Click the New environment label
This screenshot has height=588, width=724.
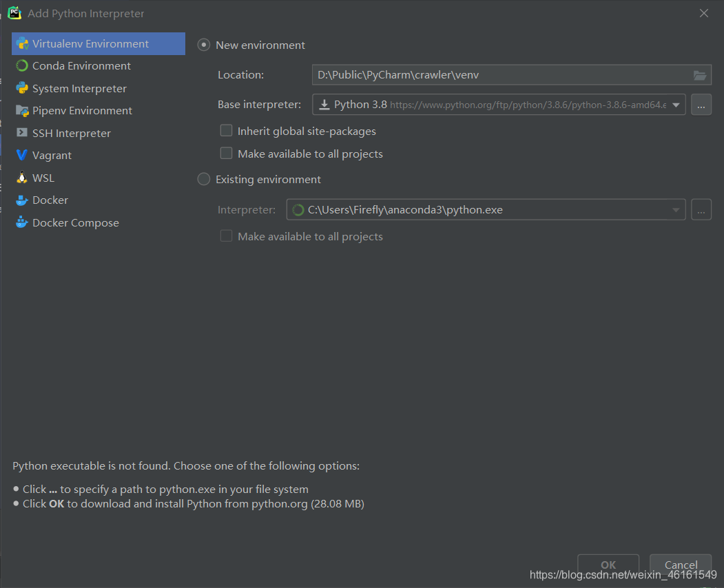pos(260,45)
